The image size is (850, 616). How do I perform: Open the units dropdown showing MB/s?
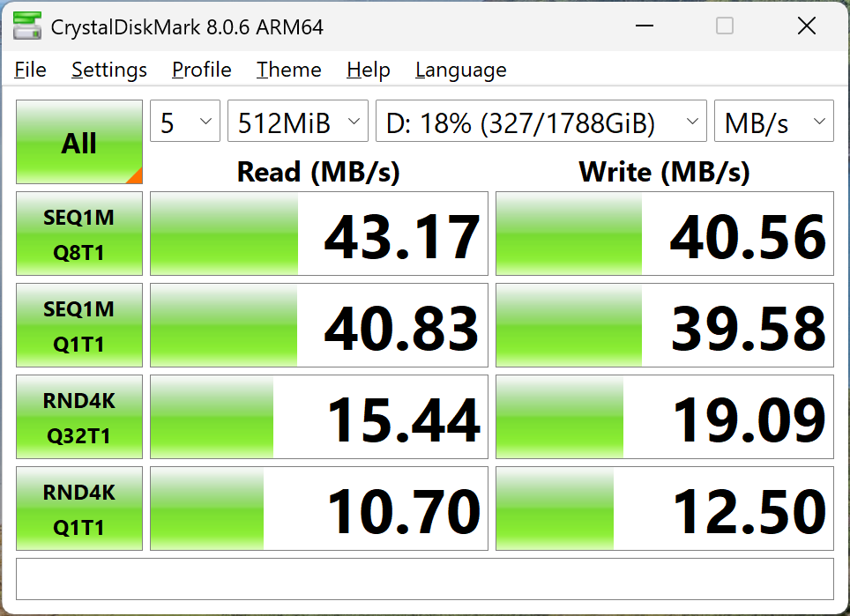773,122
